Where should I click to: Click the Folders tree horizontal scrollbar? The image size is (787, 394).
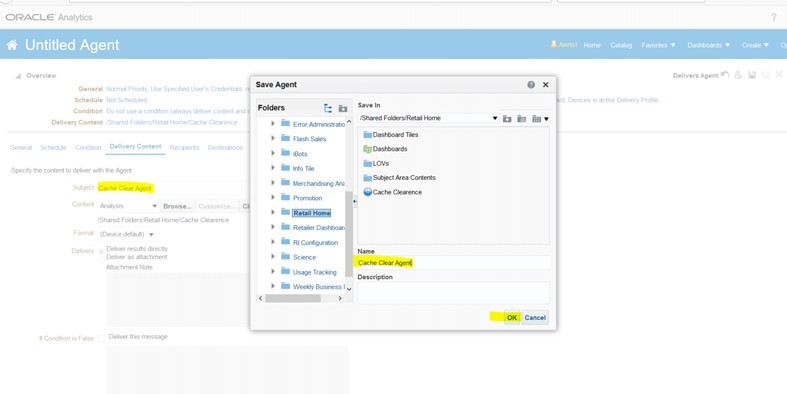pos(293,298)
